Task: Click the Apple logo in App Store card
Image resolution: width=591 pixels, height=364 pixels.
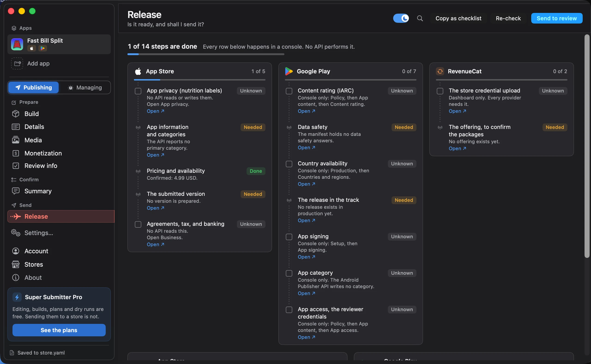Action: [138, 71]
